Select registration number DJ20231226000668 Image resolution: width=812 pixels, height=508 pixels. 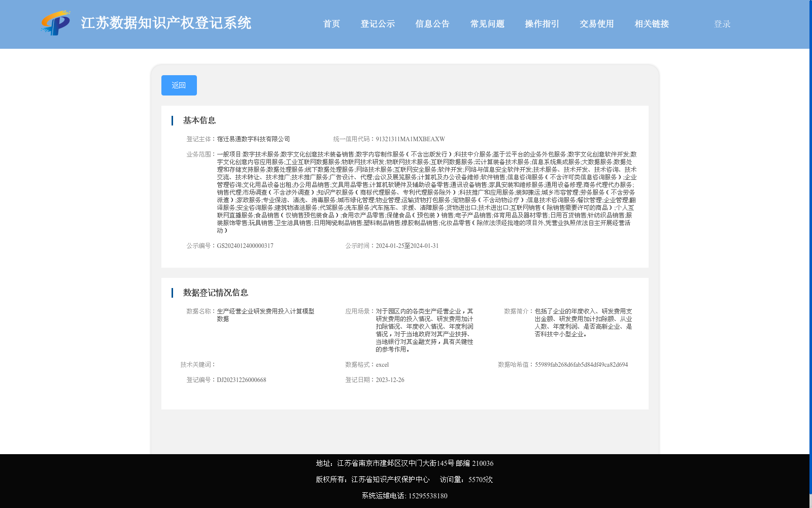click(x=242, y=380)
